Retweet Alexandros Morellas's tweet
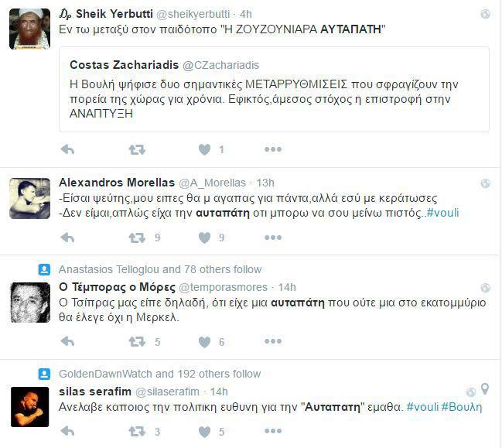 coord(137,238)
